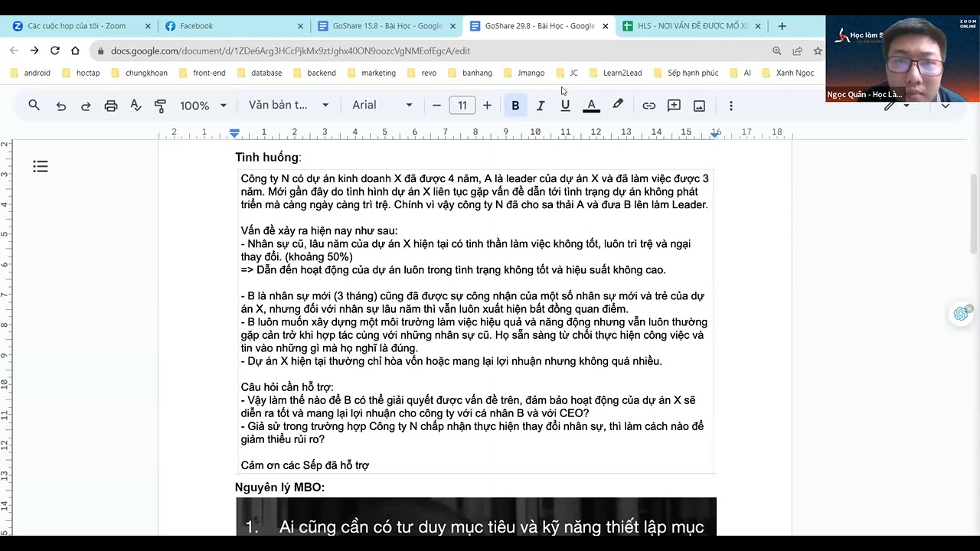Screen dimensions: 980x551
Task: Click the left indent marker on the ruler
Action: pyautogui.click(x=234, y=134)
